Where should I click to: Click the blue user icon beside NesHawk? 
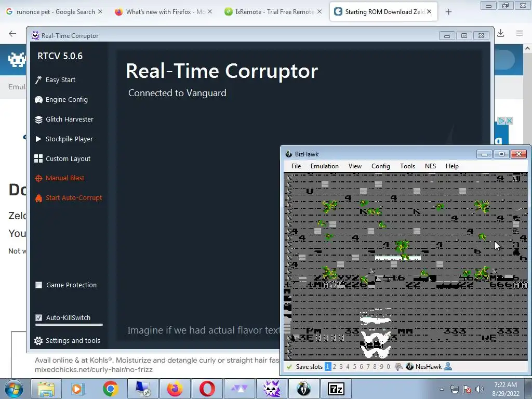(448, 367)
